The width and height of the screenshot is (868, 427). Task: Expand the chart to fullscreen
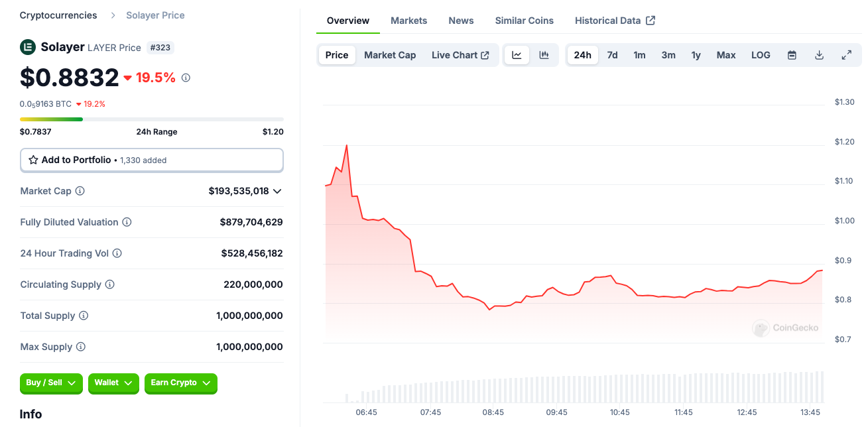[846, 55]
